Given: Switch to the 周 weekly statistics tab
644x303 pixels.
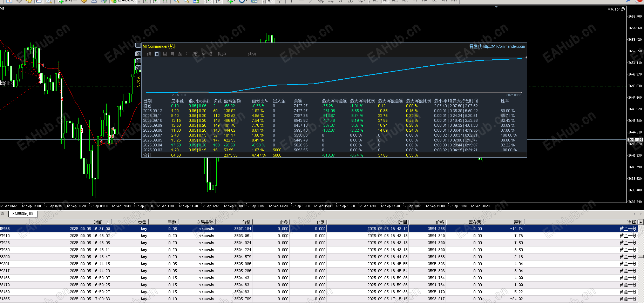Looking at the screenshot, I should click(x=165, y=54).
